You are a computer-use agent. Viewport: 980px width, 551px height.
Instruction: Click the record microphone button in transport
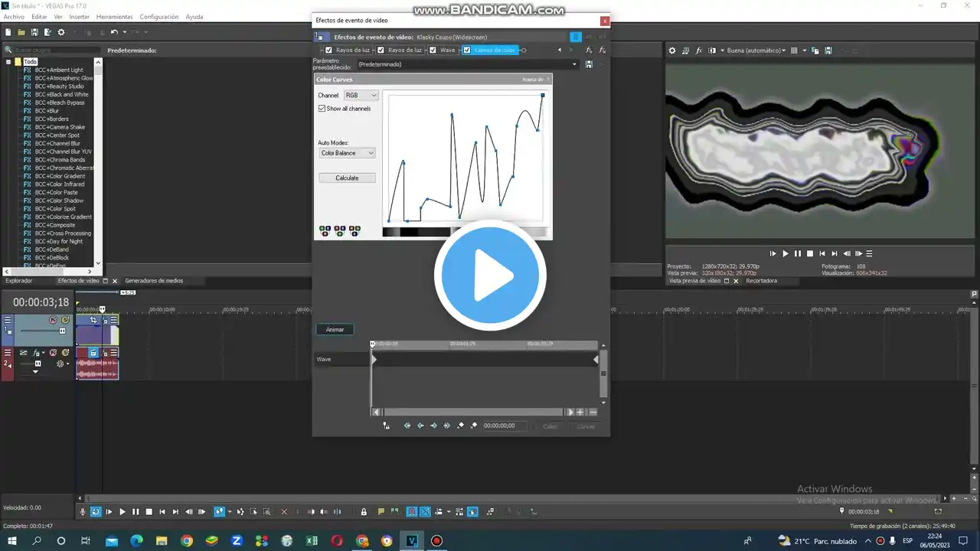click(x=83, y=512)
